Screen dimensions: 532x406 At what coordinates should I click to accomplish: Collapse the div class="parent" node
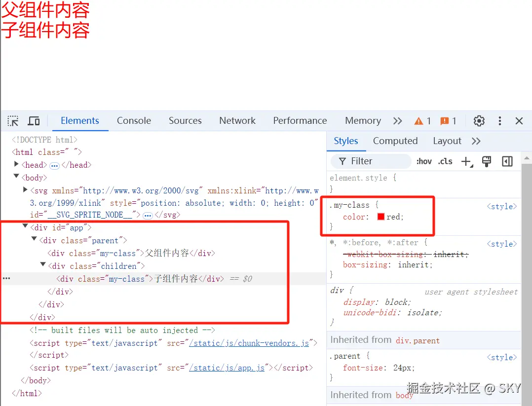click(34, 238)
